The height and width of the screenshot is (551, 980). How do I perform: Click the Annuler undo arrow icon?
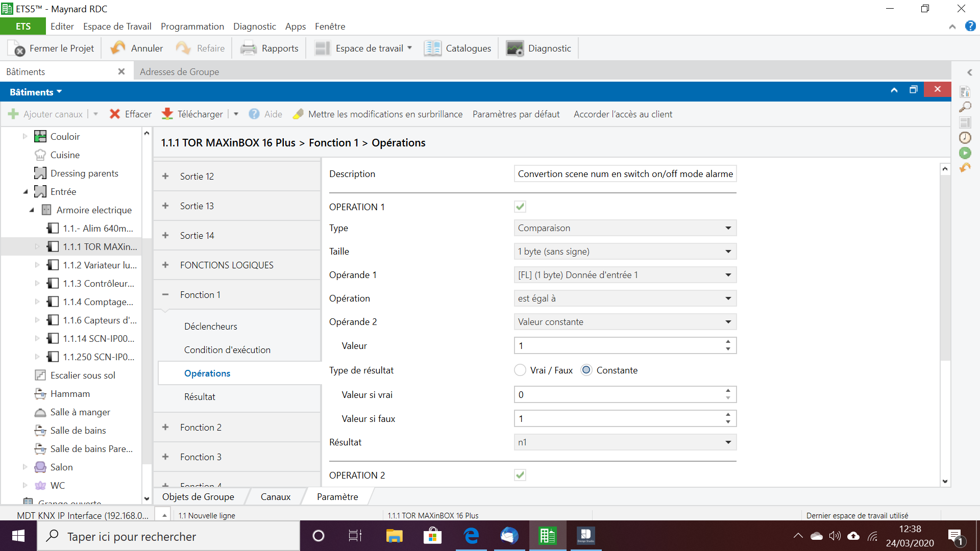[118, 48]
